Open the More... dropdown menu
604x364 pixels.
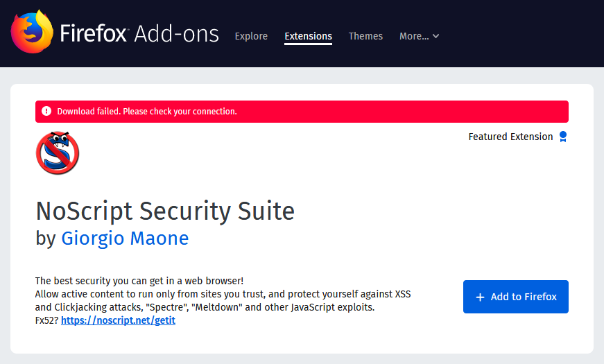[419, 36]
